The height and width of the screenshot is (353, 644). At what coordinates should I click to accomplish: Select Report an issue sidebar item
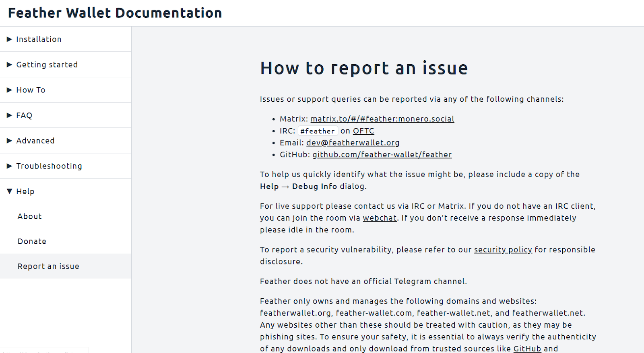coord(48,266)
